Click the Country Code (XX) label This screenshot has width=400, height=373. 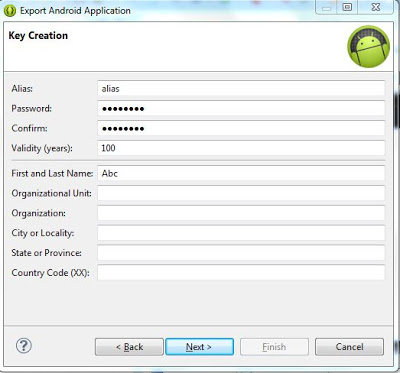coord(50,273)
